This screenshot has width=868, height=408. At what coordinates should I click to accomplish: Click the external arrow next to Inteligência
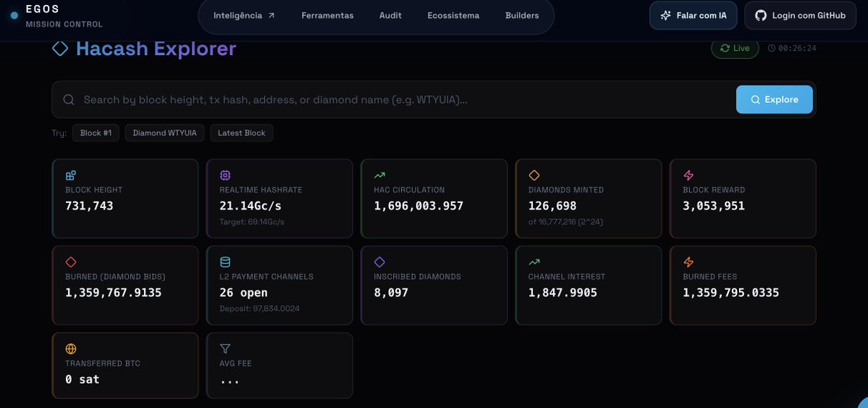coord(271,15)
